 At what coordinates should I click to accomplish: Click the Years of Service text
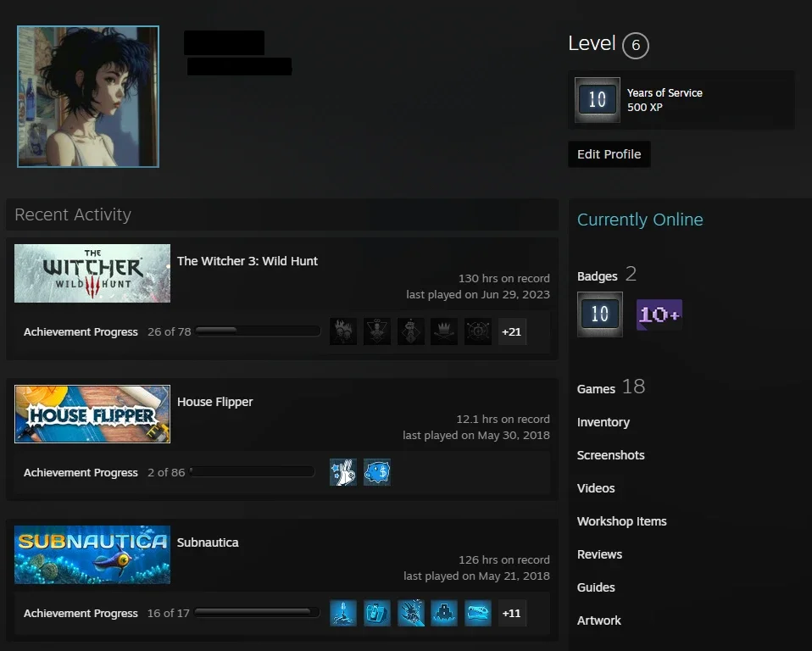point(665,93)
